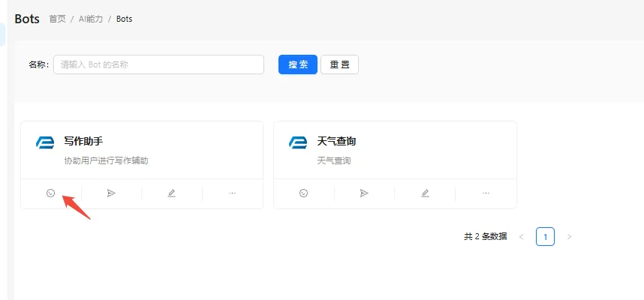Screen dimensions: 644x300
Task: Focus the Bot name search input field
Action: point(158,64)
